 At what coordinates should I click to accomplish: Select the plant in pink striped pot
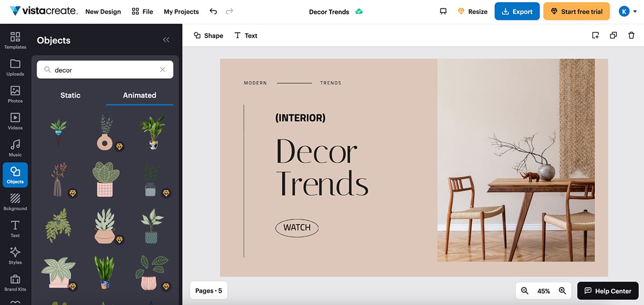[x=152, y=272]
